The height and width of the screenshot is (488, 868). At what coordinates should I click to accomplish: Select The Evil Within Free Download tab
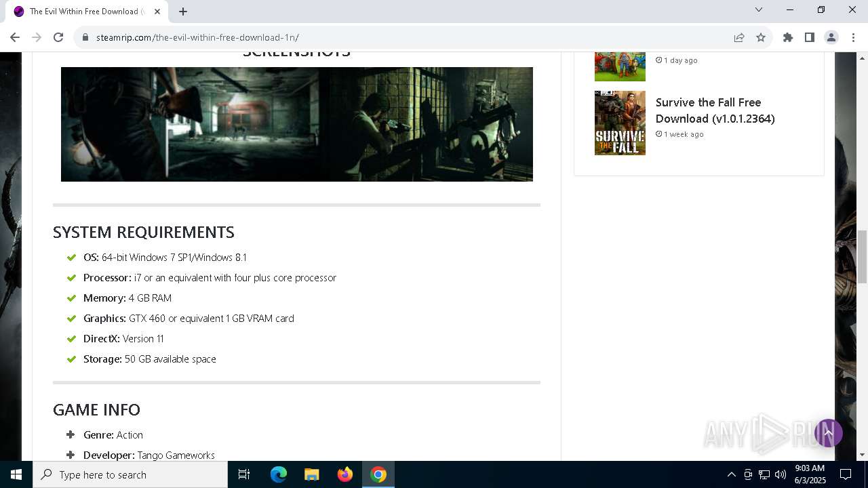pos(86,12)
